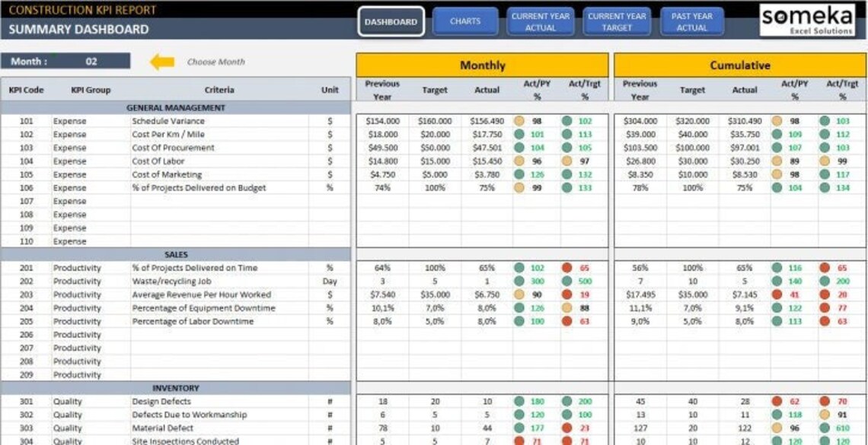Click red circle beside Site Inspections Conducted

click(x=518, y=440)
